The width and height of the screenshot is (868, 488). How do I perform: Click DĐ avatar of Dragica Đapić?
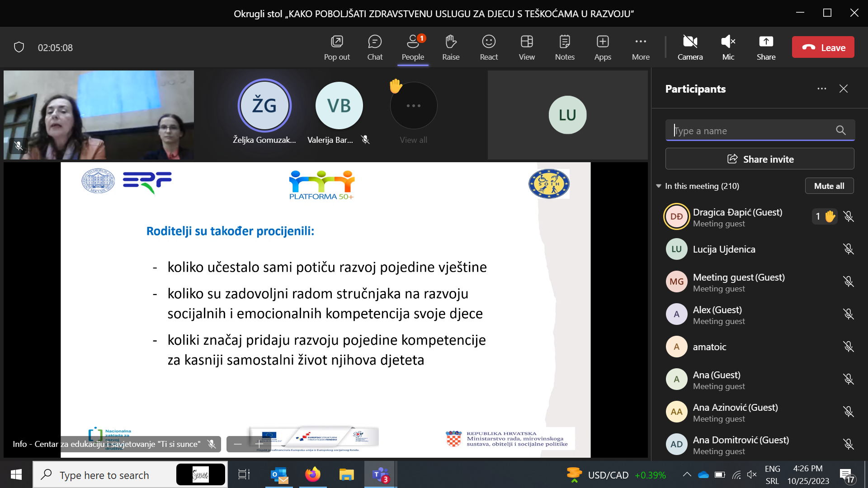tap(676, 216)
